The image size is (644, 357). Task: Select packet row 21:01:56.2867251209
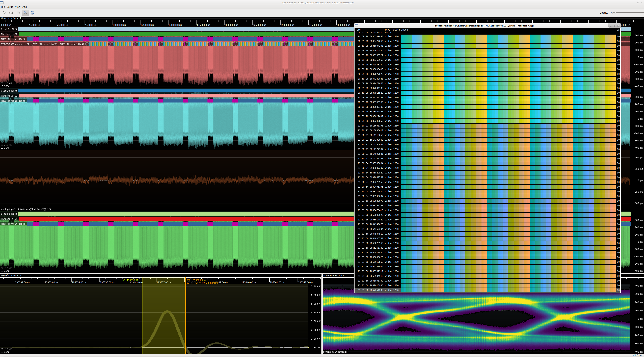pos(488,290)
